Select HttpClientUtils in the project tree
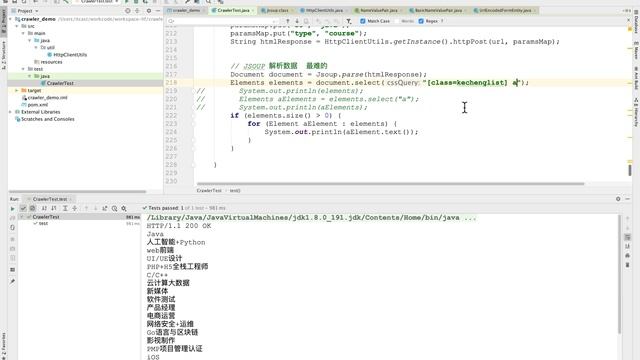 click(70, 55)
